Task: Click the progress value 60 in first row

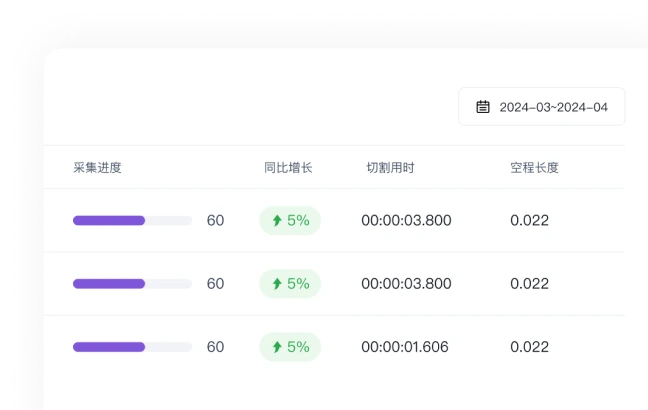Action: tap(215, 221)
